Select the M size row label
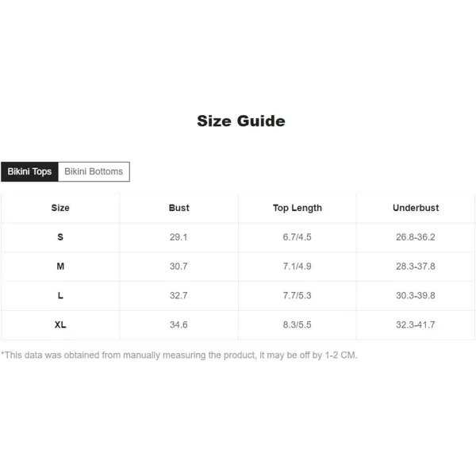This screenshot has height=476, width=476. coord(60,267)
